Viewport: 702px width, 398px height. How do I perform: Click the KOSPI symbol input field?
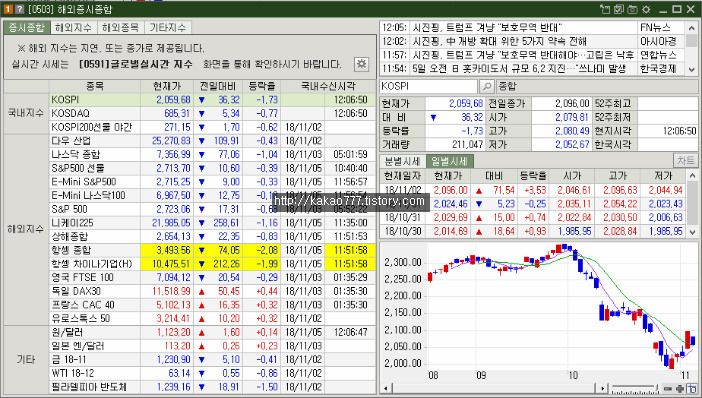[x=428, y=86]
